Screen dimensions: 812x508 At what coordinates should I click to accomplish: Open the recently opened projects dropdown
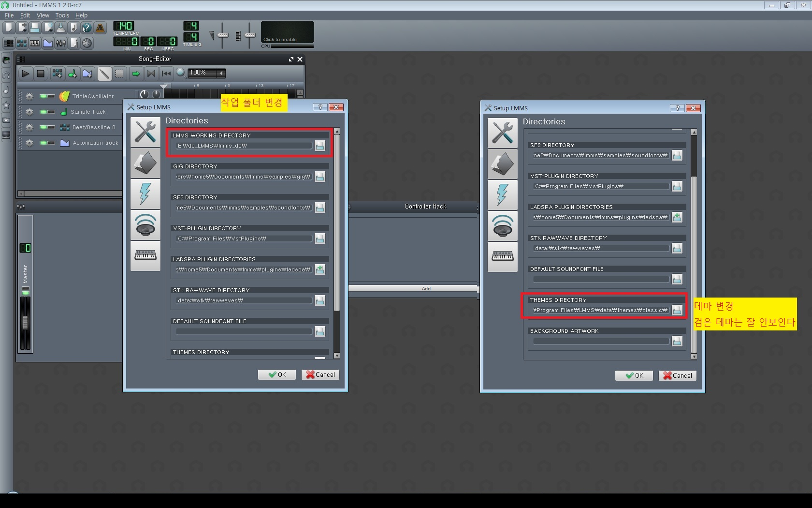pos(48,28)
